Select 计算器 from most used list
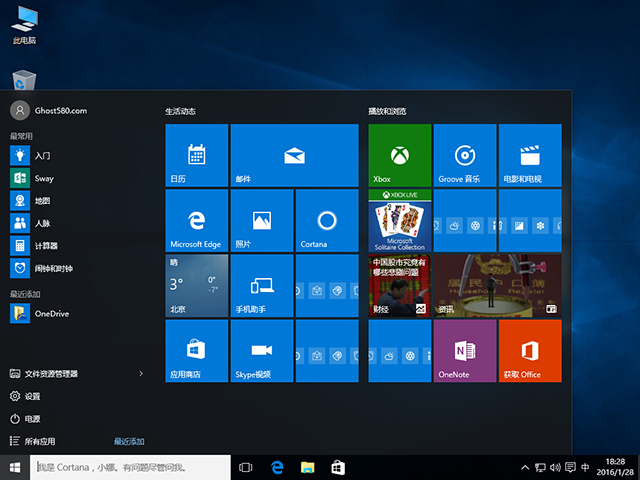 (x=46, y=246)
